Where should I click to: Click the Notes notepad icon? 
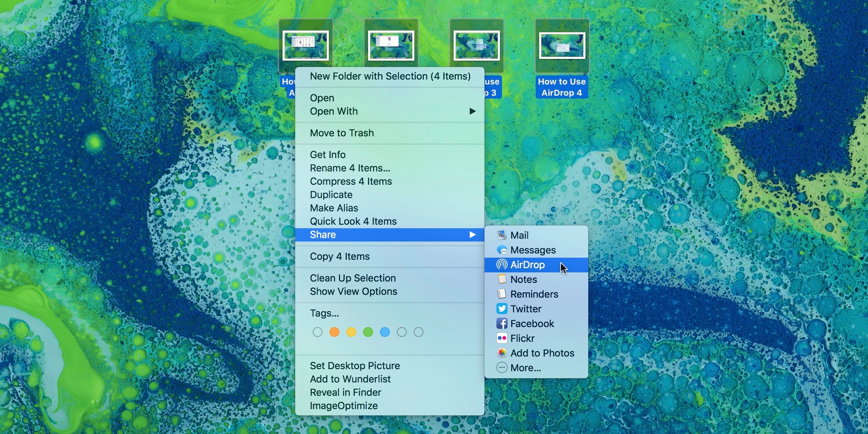coord(502,279)
